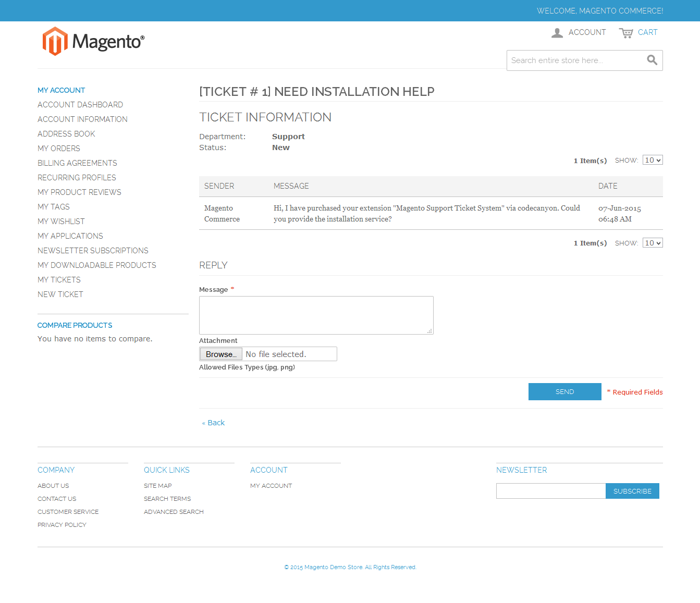Click the Message column header

point(291,186)
